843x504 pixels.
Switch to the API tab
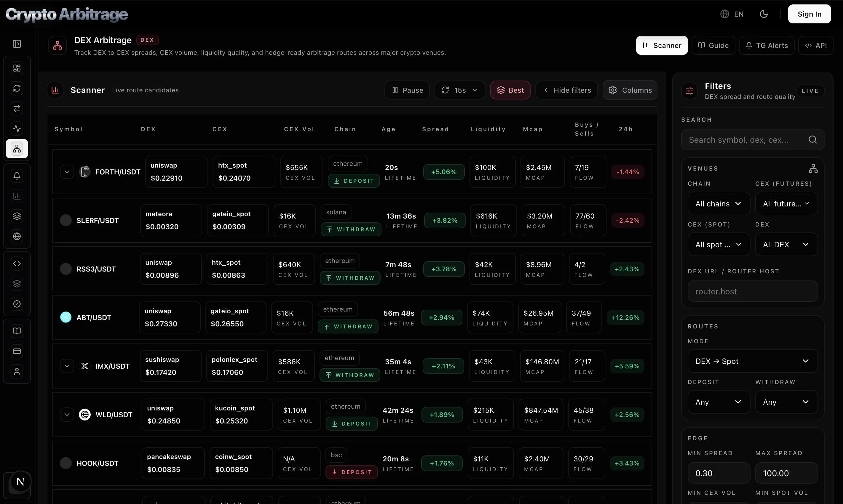pyautogui.click(x=815, y=45)
